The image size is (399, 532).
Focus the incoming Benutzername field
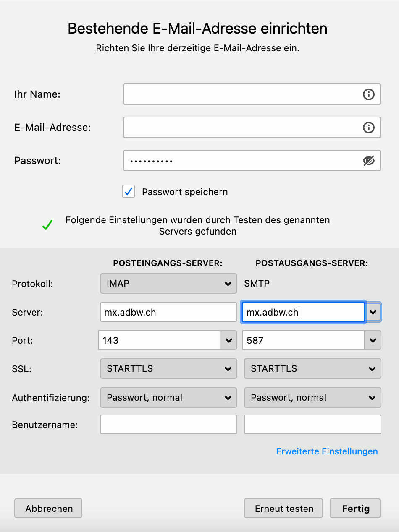(168, 425)
